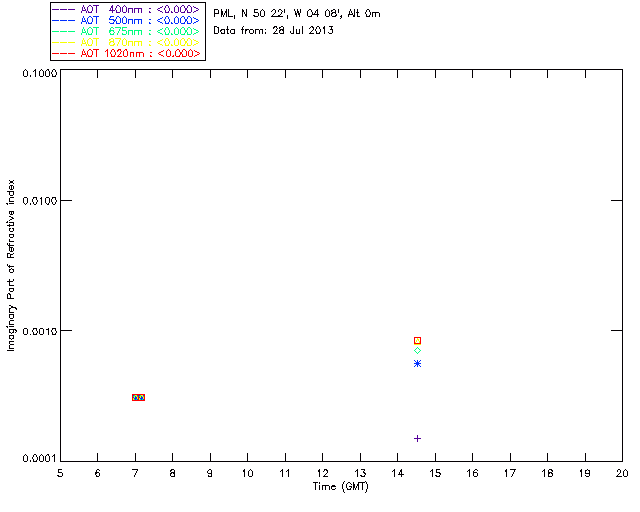The height and width of the screenshot is (512, 640).
Task: Click the AOT 1020nm legend entry
Action: coord(126,53)
